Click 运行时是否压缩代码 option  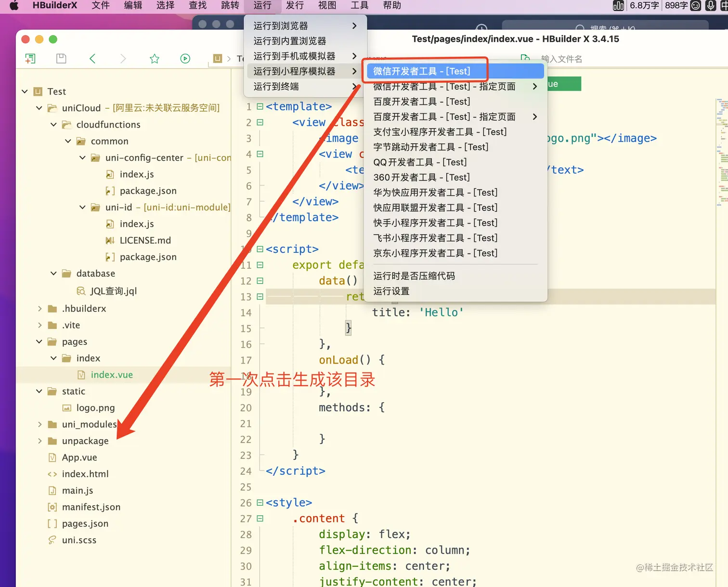455,276
